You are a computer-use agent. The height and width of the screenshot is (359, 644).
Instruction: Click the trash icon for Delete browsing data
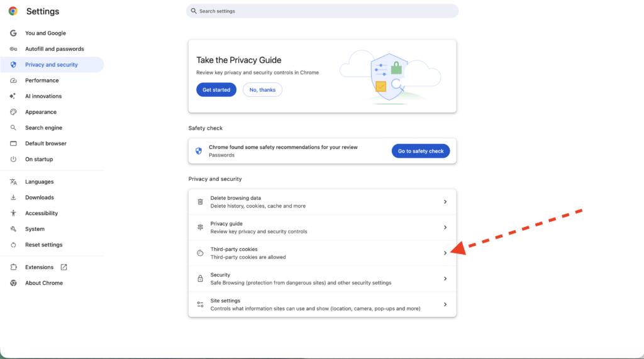point(200,202)
